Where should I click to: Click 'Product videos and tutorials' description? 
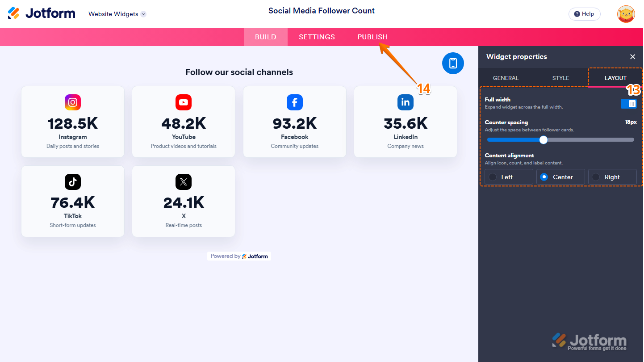point(184,146)
